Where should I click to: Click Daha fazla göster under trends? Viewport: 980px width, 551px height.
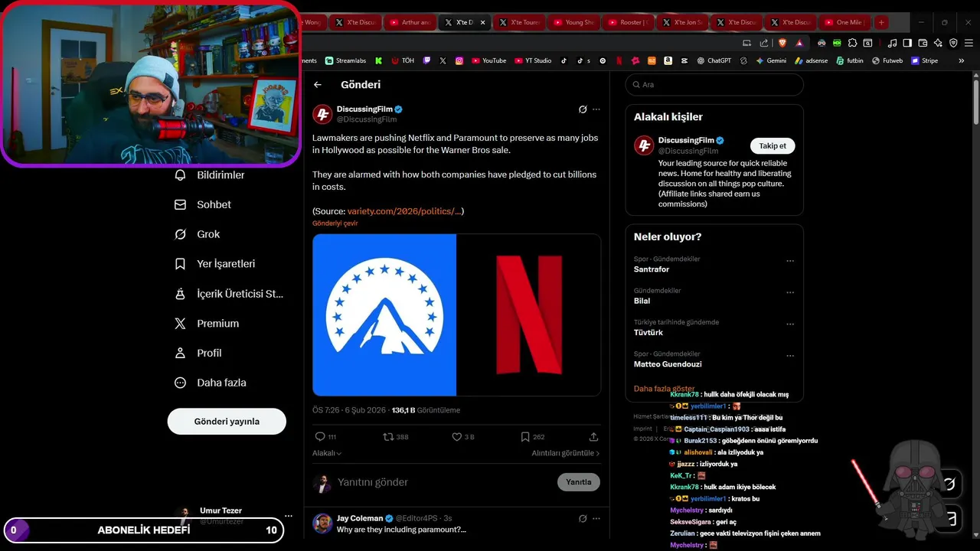(665, 389)
